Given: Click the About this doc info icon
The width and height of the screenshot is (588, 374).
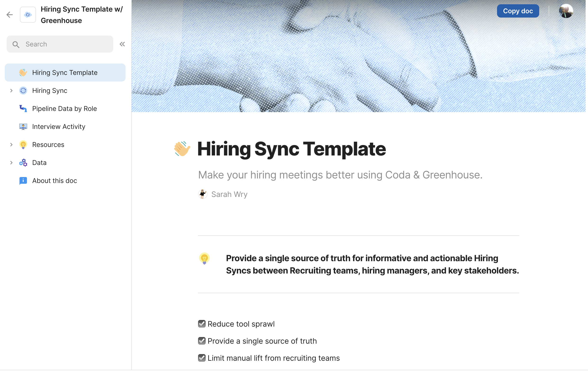Looking at the screenshot, I should pos(23,181).
